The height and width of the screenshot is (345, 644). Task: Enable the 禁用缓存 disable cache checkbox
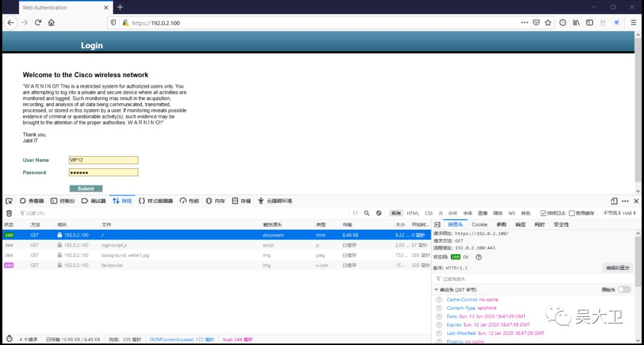[572, 213]
